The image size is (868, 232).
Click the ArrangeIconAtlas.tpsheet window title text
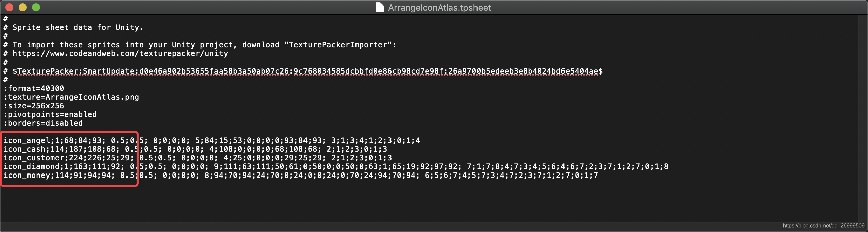click(439, 7)
